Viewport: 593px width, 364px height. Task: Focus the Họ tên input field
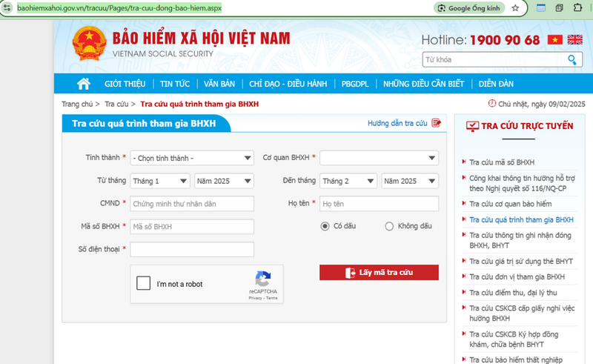379,204
